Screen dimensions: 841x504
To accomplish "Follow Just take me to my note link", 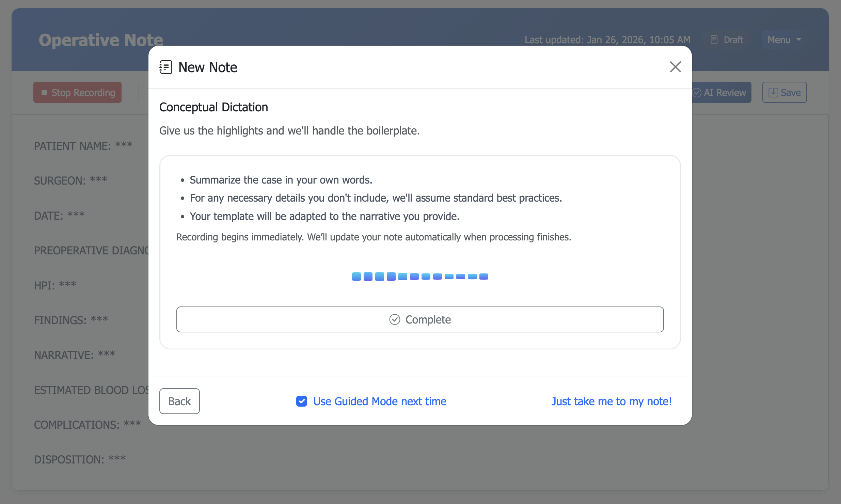I will [611, 401].
